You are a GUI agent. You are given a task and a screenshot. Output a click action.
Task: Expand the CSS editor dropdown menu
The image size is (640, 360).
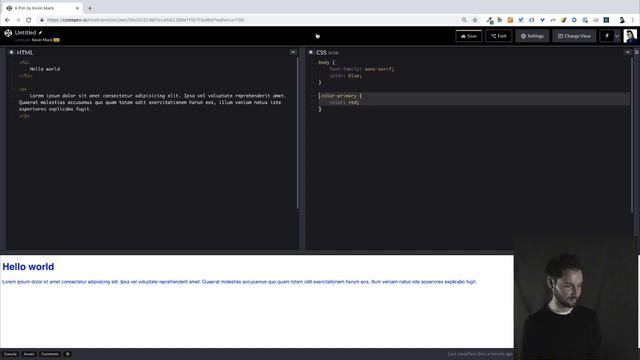[x=628, y=52]
